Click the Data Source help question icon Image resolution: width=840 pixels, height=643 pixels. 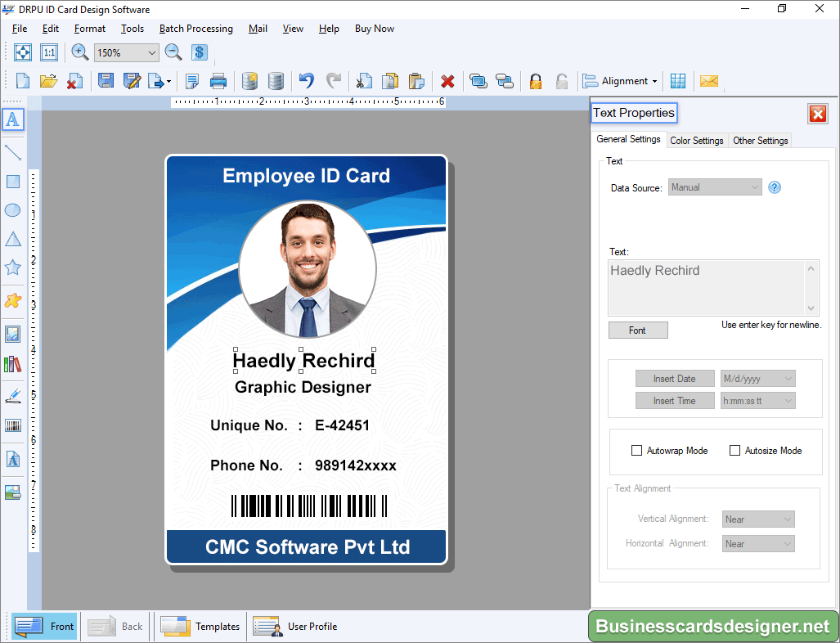click(x=774, y=187)
